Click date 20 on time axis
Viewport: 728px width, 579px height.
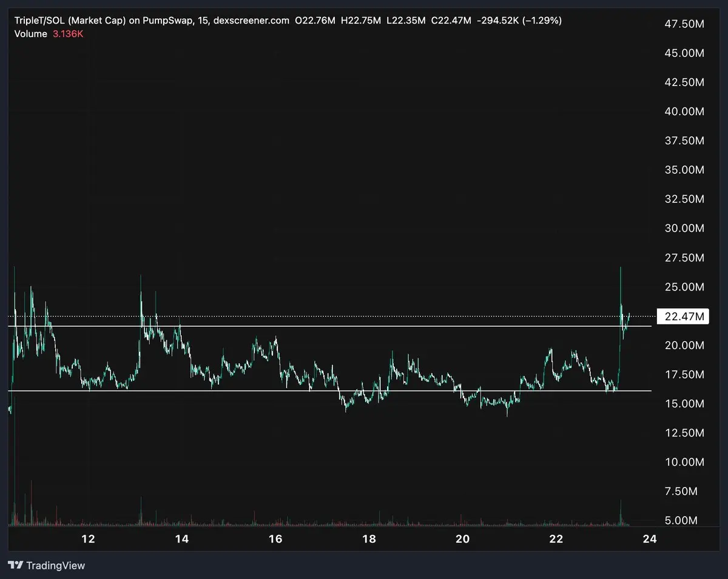463,538
